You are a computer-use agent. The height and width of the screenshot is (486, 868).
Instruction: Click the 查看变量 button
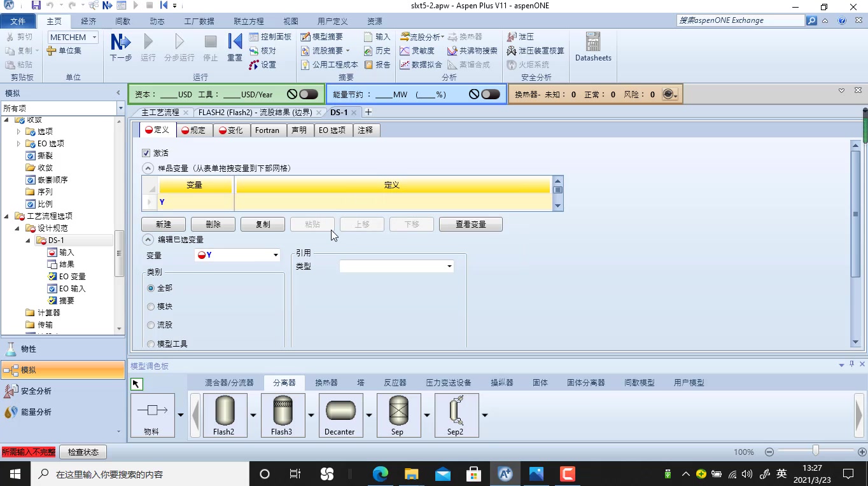[x=470, y=224]
